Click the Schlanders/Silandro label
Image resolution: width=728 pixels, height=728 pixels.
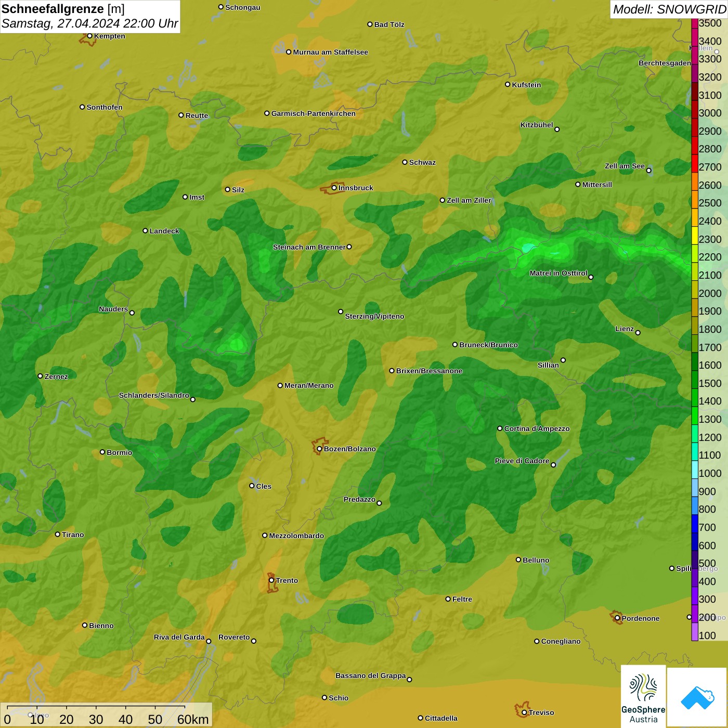154,395
